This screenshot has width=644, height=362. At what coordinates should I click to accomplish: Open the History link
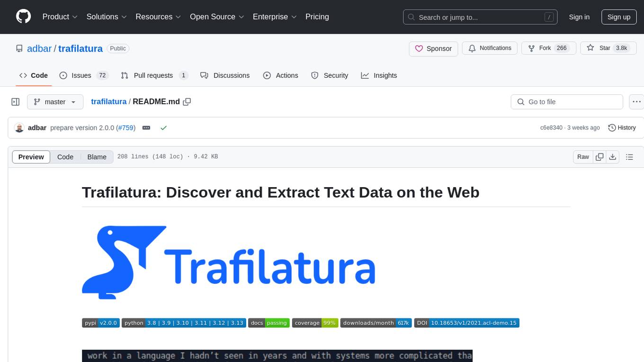pyautogui.click(x=622, y=128)
